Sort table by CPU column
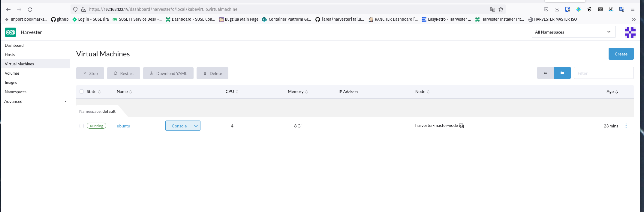The height and width of the screenshot is (212, 644). point(232,91)
